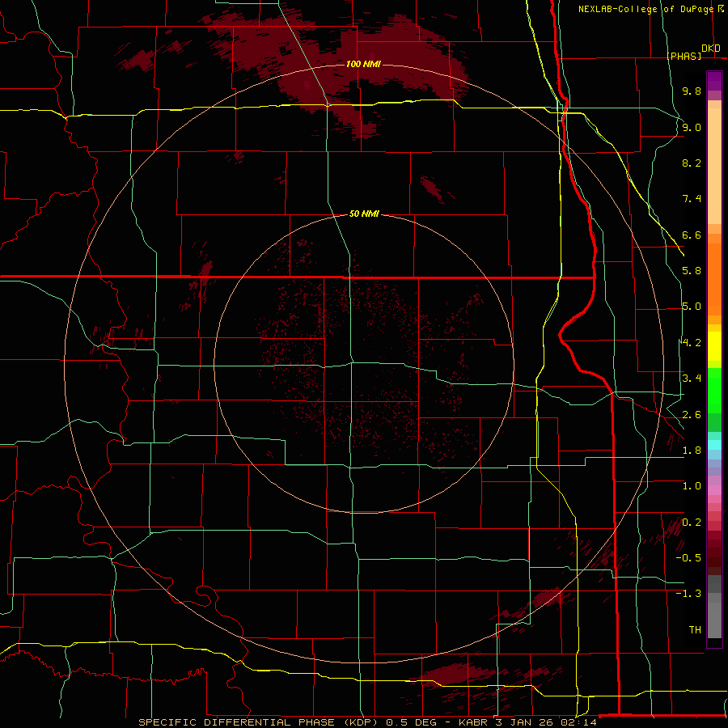The height and width of the screenshot is (728, 728).
Task: Click the 6.6 scale value
Action: click(x=692, y=235)
